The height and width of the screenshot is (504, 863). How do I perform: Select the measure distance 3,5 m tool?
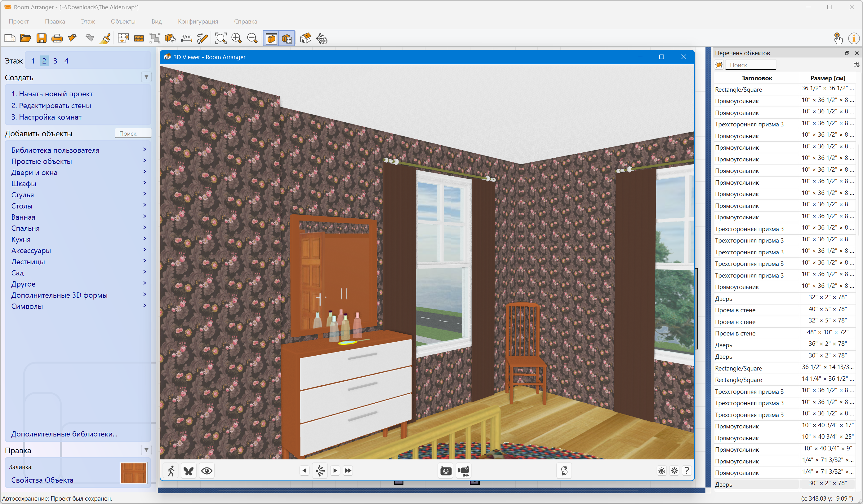click(x=186, y=38)
